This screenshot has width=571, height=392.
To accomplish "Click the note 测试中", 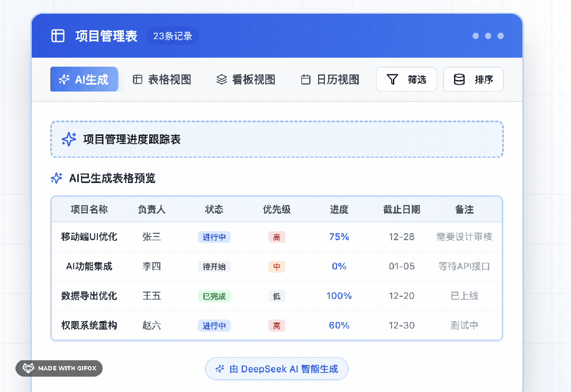I will [x=464, y=325].
